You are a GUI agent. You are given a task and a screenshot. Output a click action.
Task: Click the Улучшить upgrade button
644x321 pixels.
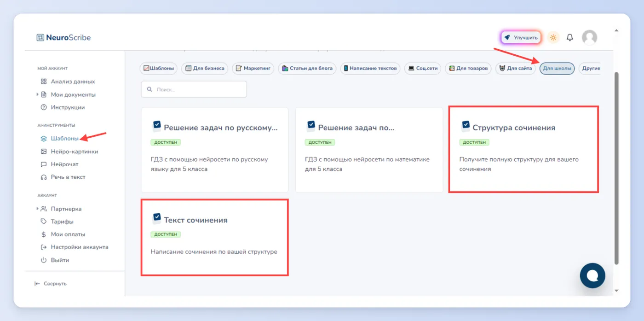click(x=521, y=37)
